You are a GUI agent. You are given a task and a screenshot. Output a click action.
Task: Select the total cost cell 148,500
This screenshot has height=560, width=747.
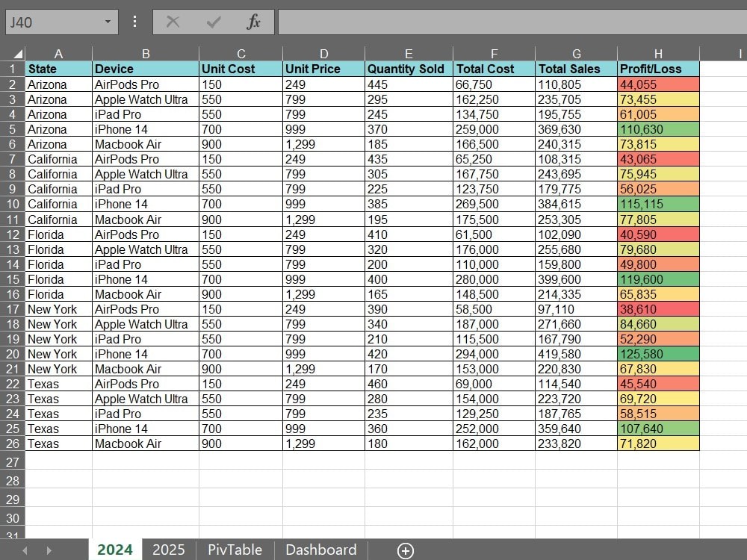click(x=494, y=294)
